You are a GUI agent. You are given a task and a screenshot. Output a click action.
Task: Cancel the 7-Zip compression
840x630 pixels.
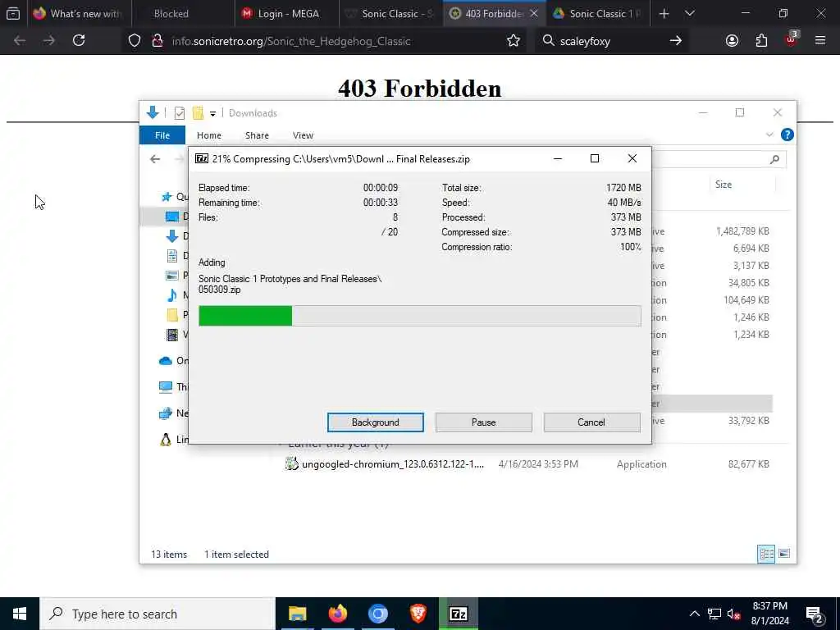[591, 422]
